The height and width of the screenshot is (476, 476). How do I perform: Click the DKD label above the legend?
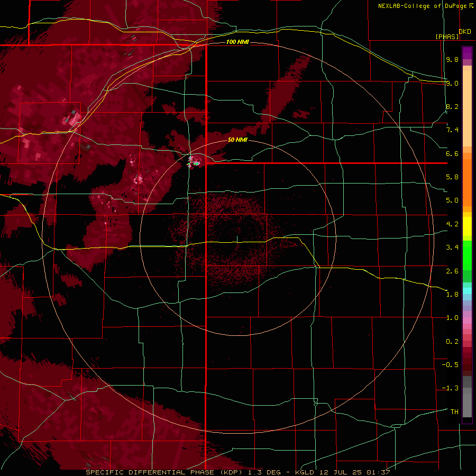(464, 32)
